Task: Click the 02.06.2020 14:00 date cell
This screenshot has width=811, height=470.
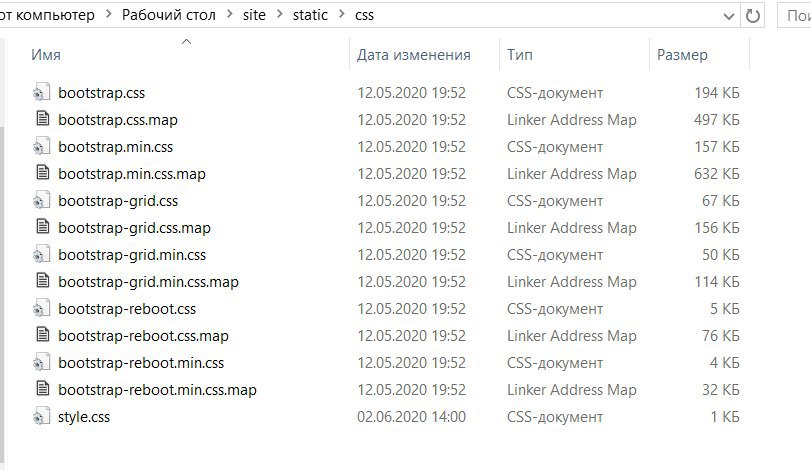Action: pyautogui.click(x=412, y=417)
